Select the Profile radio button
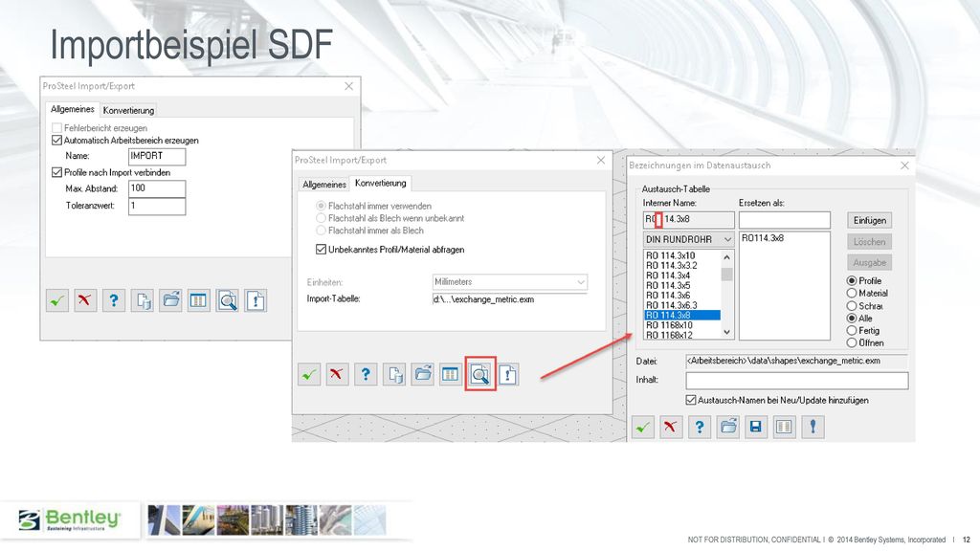 point(851,281)
